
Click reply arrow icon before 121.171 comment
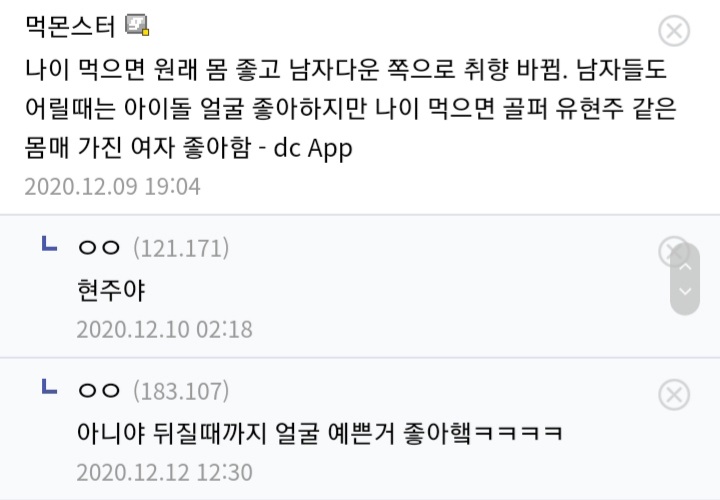(49, 244)
